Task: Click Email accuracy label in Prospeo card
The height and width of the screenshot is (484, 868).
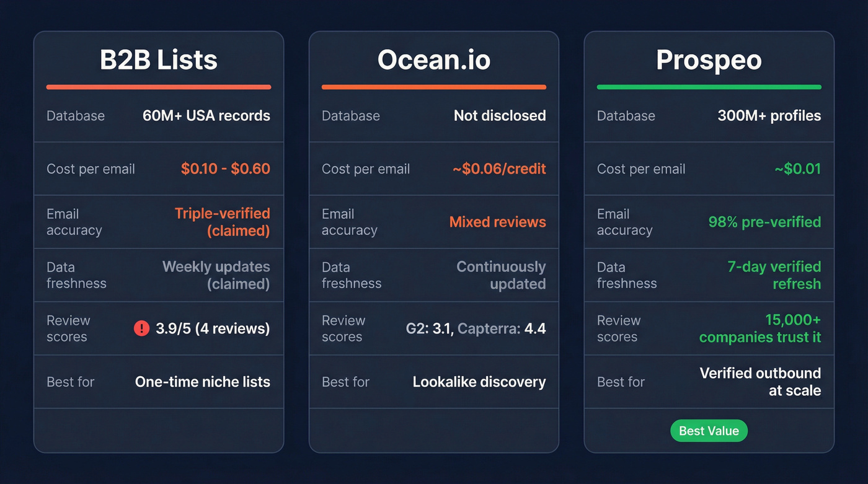Action: [x=624, y=222]
